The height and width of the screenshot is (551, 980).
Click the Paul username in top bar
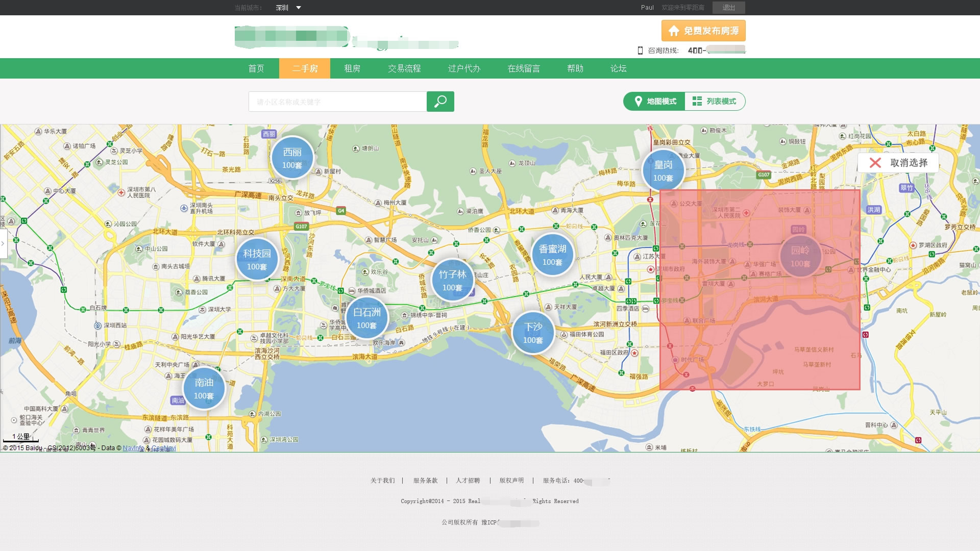click(x=647, y=8)
